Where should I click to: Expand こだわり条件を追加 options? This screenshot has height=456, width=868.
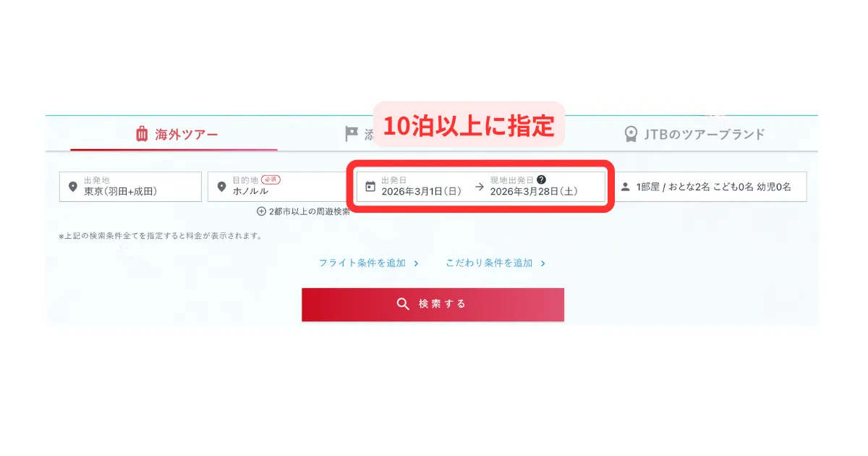pyautogui.click(x=495, y=263)
